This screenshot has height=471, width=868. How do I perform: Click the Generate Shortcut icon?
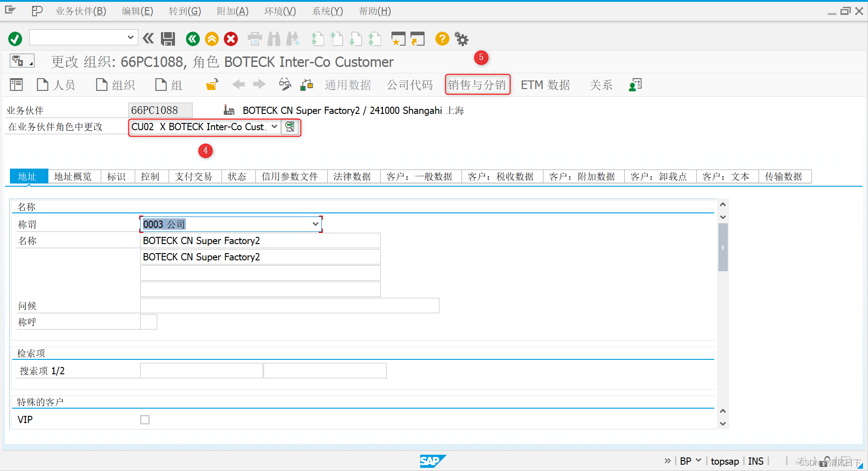pyautogui.click(x=418, y=39)
